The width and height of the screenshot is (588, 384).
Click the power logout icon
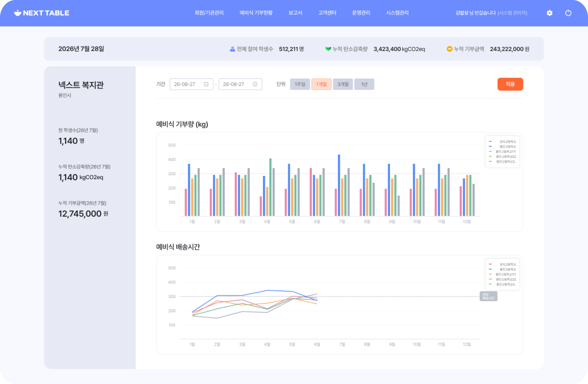click(568, 13)
